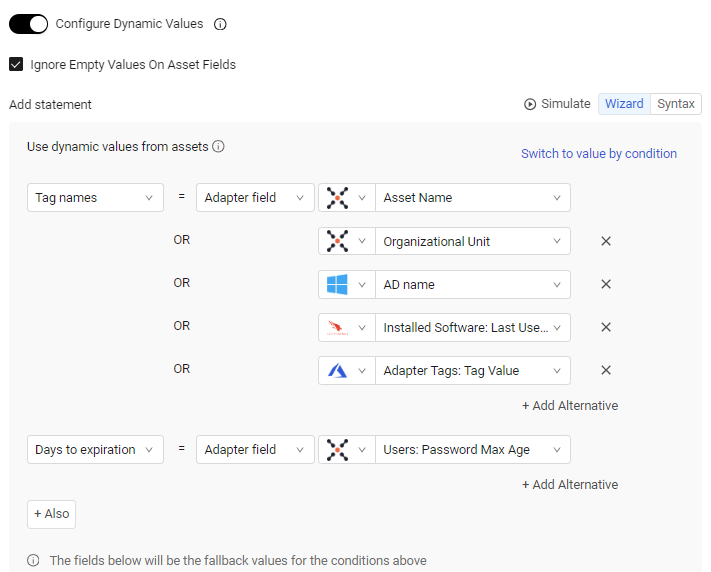Remove the Installed Software alternative row
Image resolution: width=711 pixels, height=572 pixels.
pos(606,327)
